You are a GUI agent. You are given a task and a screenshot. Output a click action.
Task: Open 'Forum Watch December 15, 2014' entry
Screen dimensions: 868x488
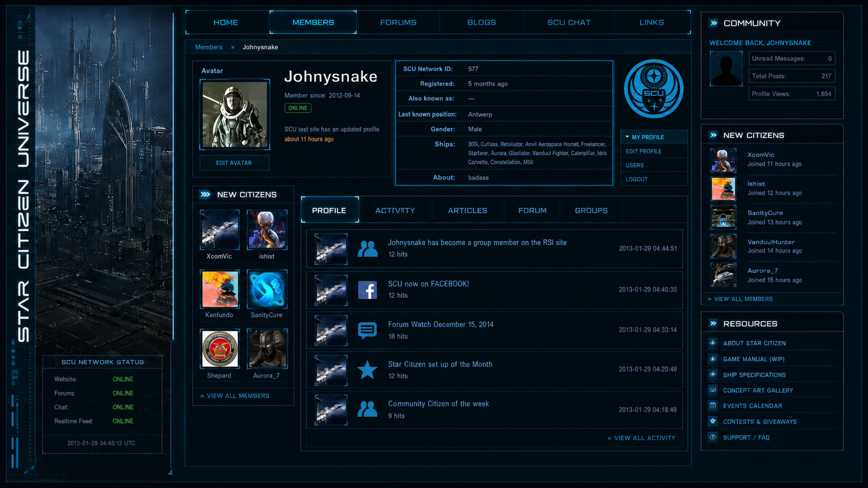click(x=441, y=324)
